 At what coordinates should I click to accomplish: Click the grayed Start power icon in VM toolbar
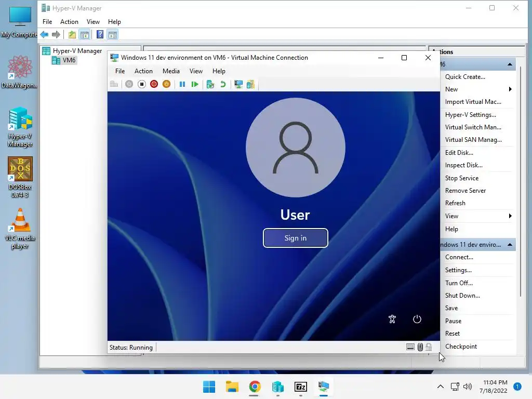(x=129, y=84)
